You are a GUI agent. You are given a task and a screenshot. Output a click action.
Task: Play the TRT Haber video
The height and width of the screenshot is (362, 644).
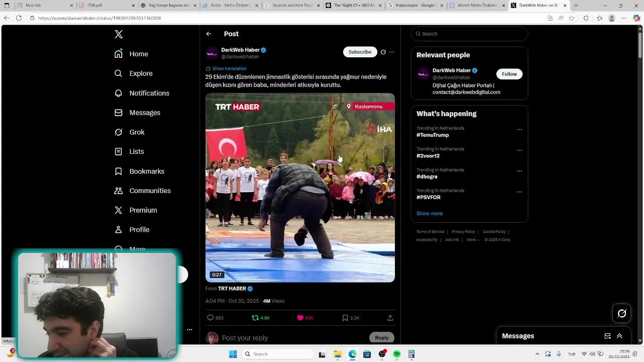[300, 188]
